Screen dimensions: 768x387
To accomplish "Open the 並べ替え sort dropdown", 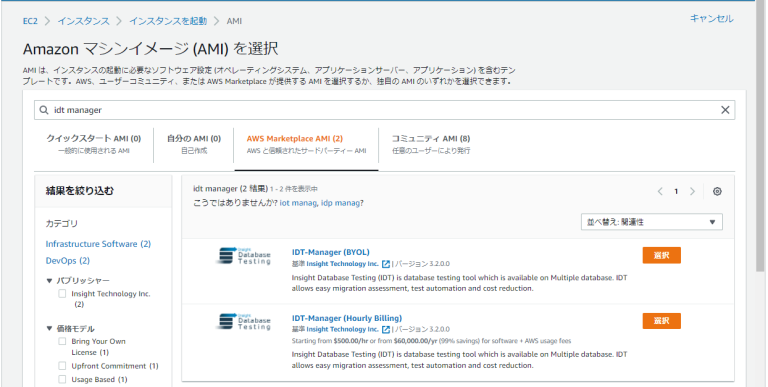I will (x=651, y=222).
